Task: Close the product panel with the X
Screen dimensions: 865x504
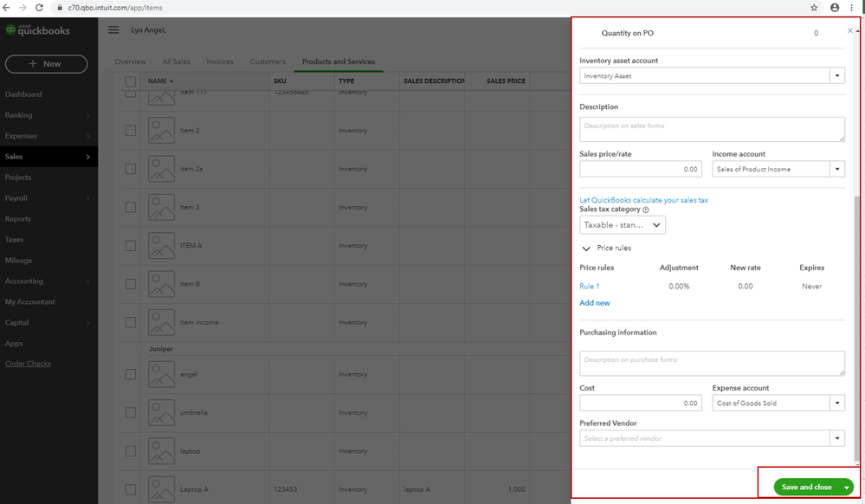Action: tap(850, 30)
